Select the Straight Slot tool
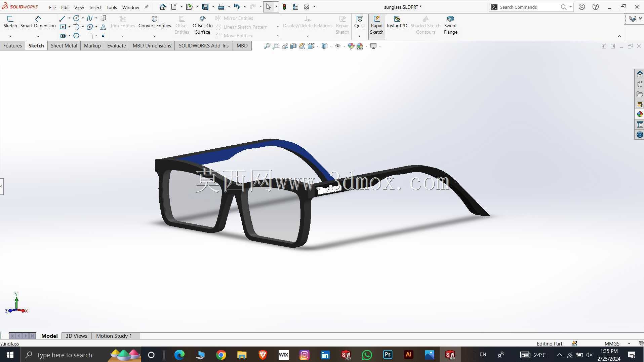This screenshot has width=644, height=362. [x=63, y=36]
